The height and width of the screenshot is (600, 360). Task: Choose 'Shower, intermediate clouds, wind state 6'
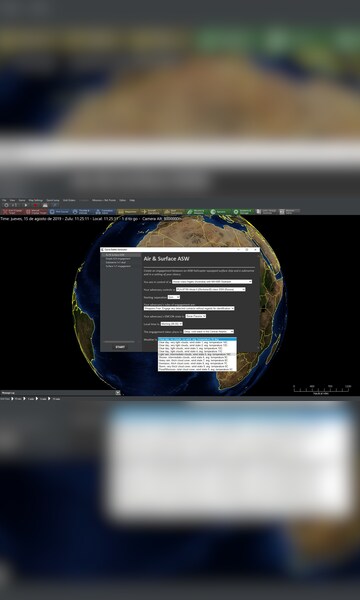pos(197,357)
